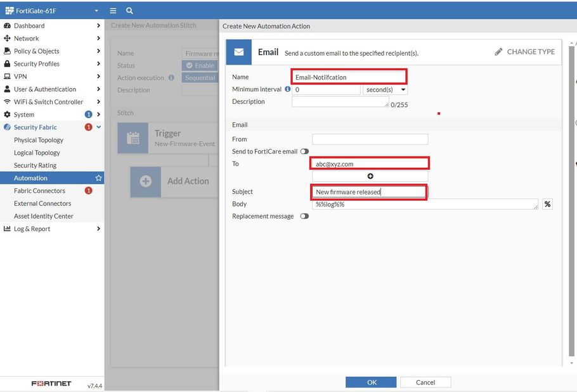Click the Body text area
Image resolution: width=577 pixels, height=392 pixels.
[425, 205]
